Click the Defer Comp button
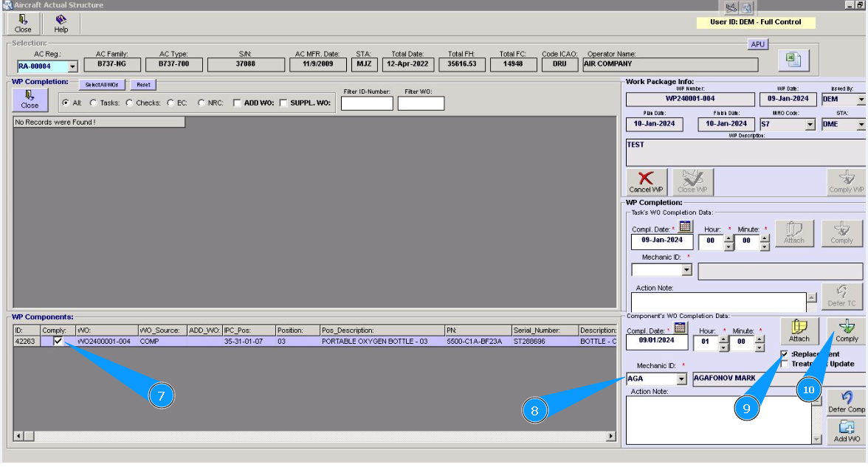Viewport: 868px width, 467px height. (x=846, y=402)
